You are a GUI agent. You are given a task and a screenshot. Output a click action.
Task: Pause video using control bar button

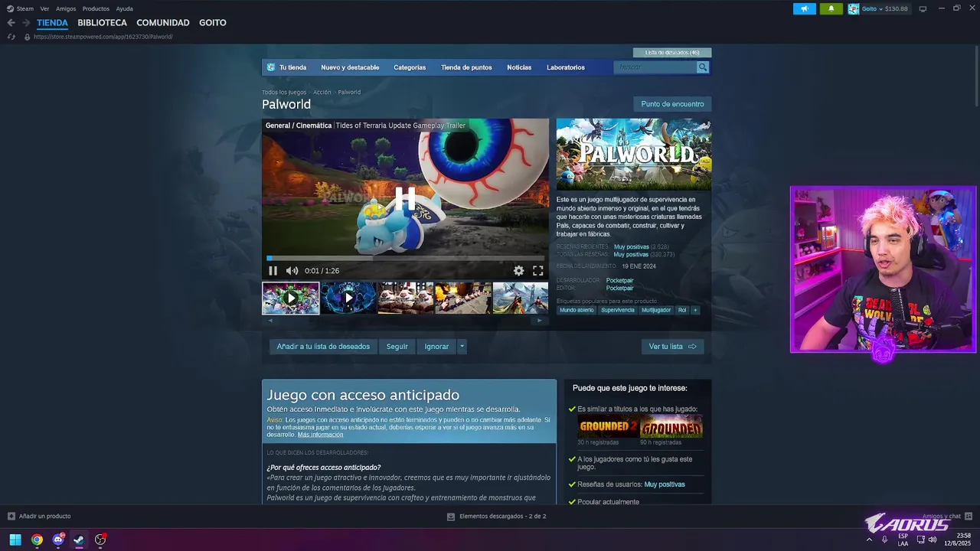coord(273,271)
